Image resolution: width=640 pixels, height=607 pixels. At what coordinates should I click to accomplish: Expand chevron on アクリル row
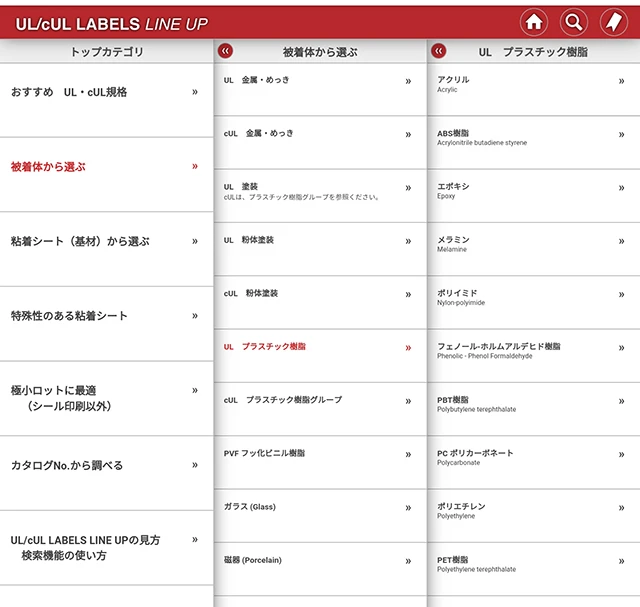pyautogui.click(x=621, y=81)
